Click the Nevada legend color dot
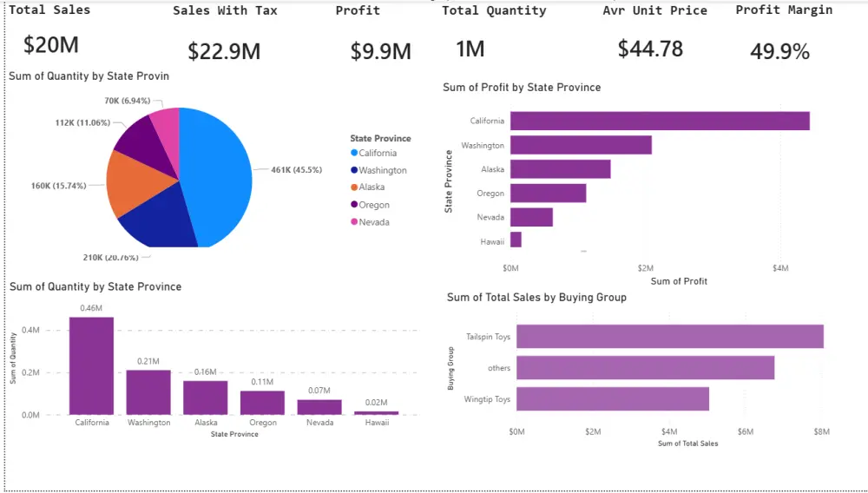 (354, 221)
